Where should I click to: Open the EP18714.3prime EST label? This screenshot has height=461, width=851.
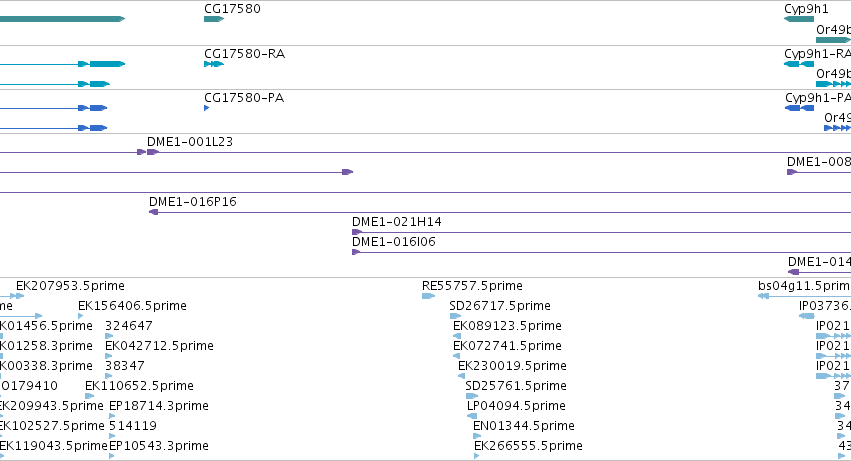pos(159,406)
